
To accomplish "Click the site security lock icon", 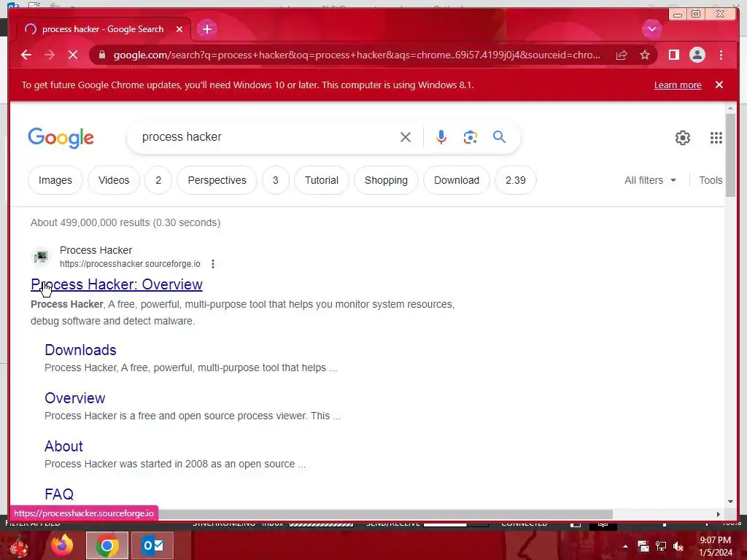I will [x=102, y=55].
